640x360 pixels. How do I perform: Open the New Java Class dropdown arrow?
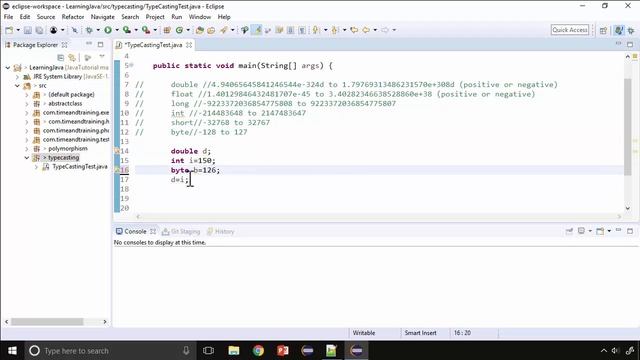[188, 30]
